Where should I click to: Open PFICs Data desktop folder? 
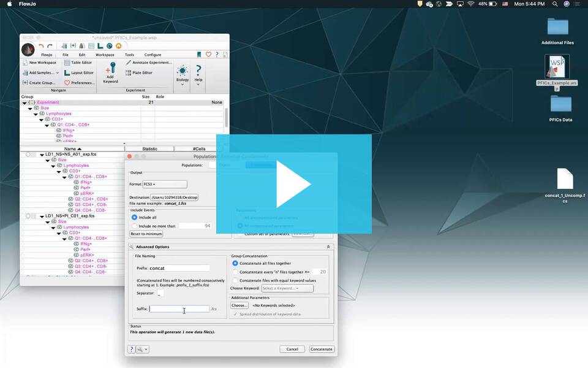click(560, 109)
